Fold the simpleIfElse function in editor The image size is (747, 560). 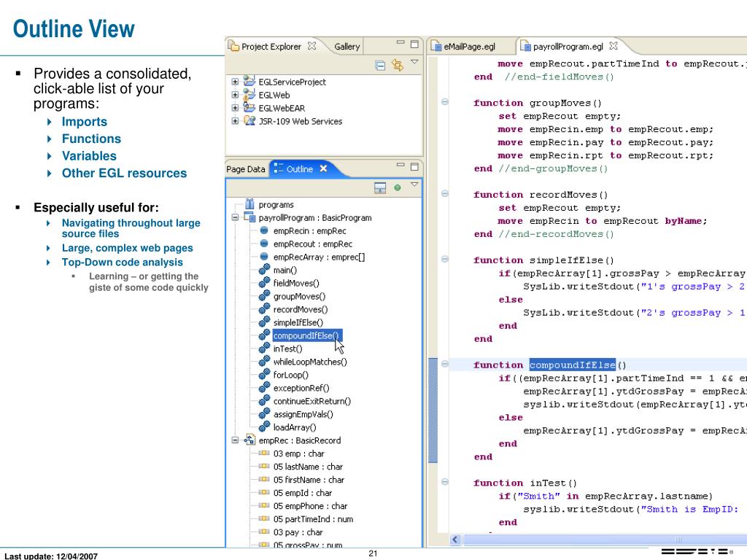(x=444, y=259)
